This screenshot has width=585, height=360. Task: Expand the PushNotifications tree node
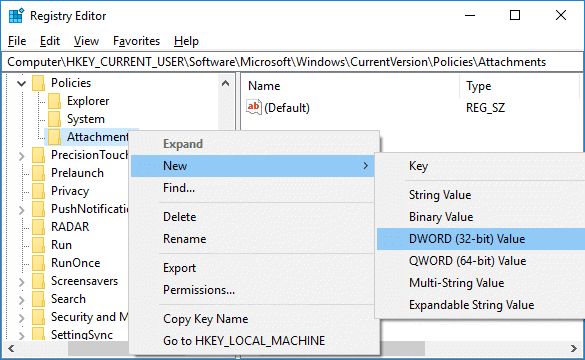coord(22,210)
